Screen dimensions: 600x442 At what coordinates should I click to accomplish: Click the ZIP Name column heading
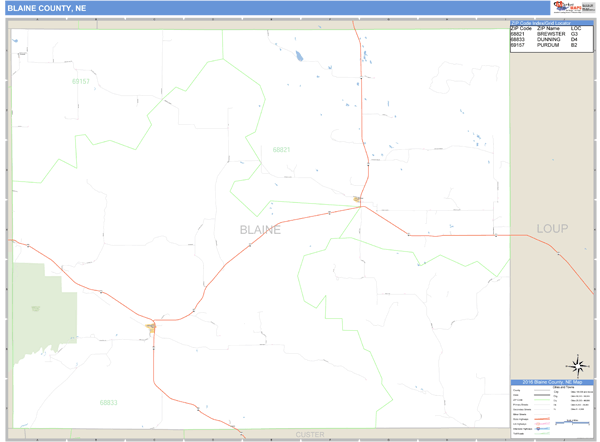coord(549,28)
